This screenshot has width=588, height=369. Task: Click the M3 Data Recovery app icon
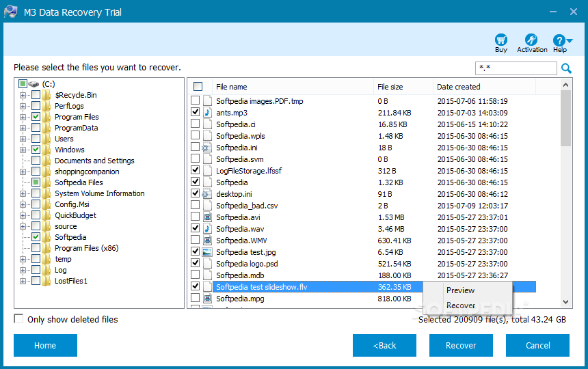(10, 12)
